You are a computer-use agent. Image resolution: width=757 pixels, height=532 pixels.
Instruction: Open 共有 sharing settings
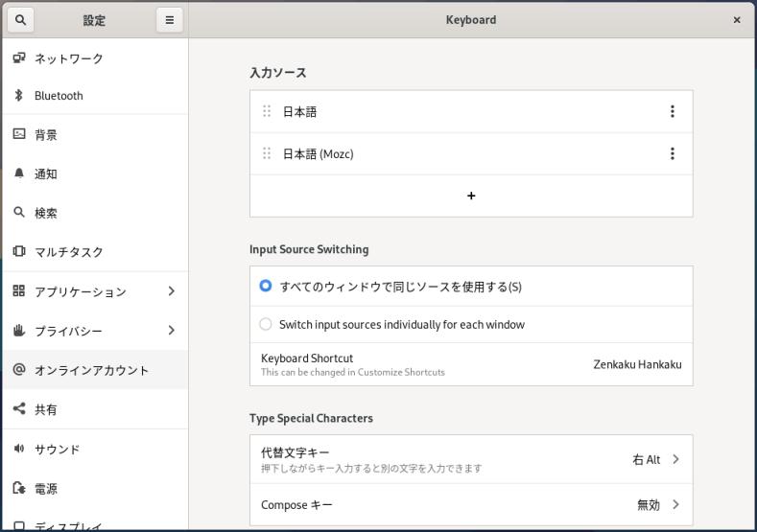(x=46, y=409)
